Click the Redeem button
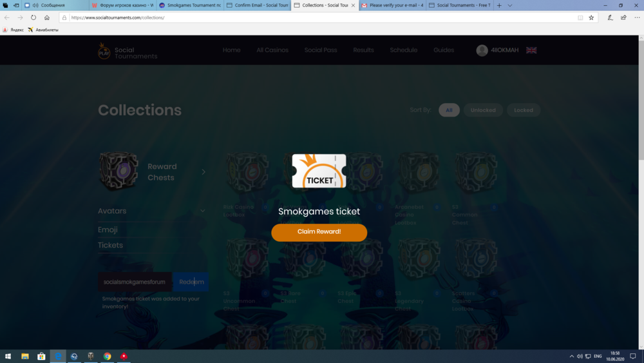This screenshot has height=363, width=644. tap(191, 282)
